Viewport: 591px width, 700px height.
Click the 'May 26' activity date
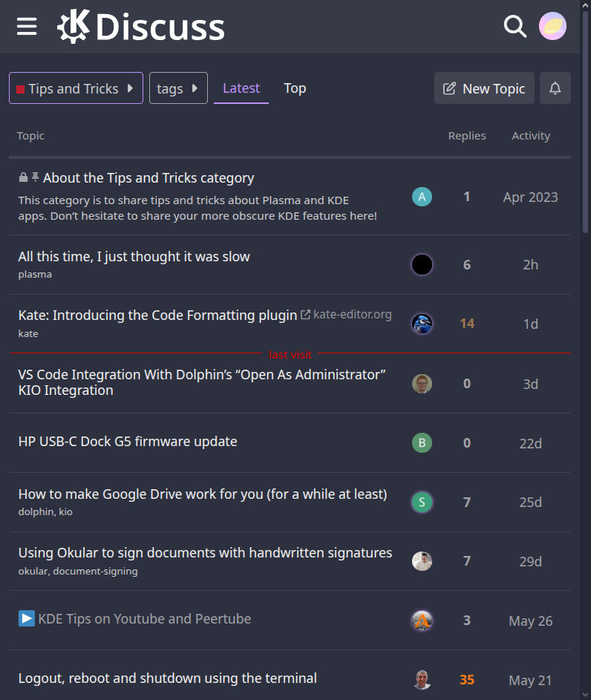[x=531, y=621]
